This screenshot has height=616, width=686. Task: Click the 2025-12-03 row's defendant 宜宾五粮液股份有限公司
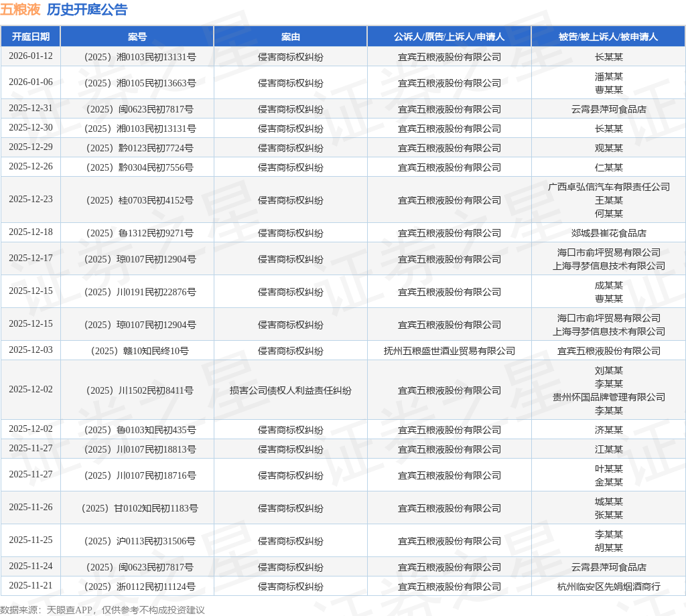608,351
